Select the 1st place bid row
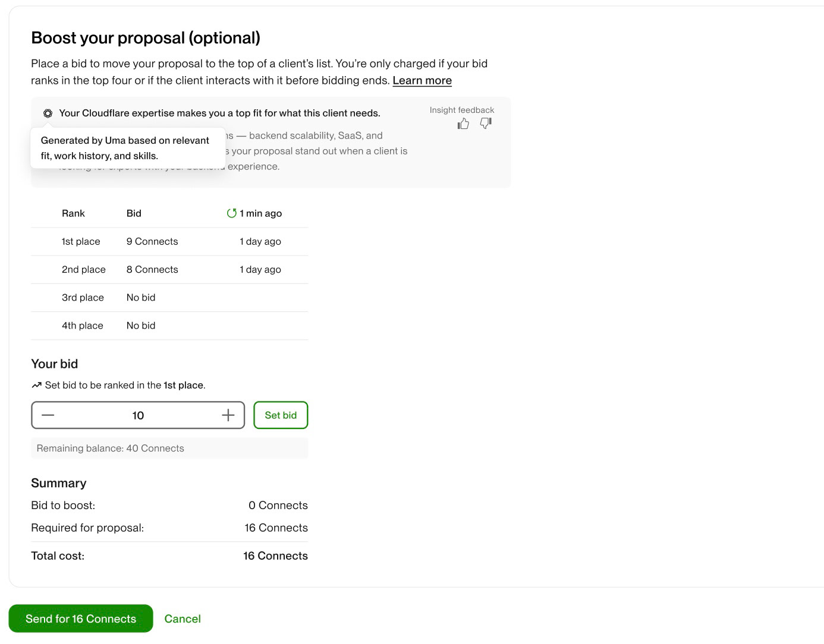Viewport: 824px width, 644px height. (x=169, y=242)
